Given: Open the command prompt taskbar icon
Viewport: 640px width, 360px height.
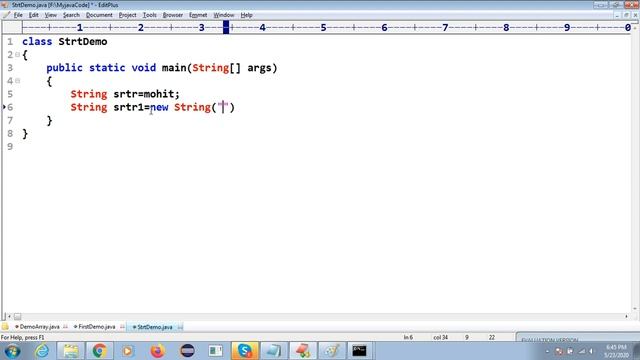Looking at the screenshot, I should pos(360,351).
